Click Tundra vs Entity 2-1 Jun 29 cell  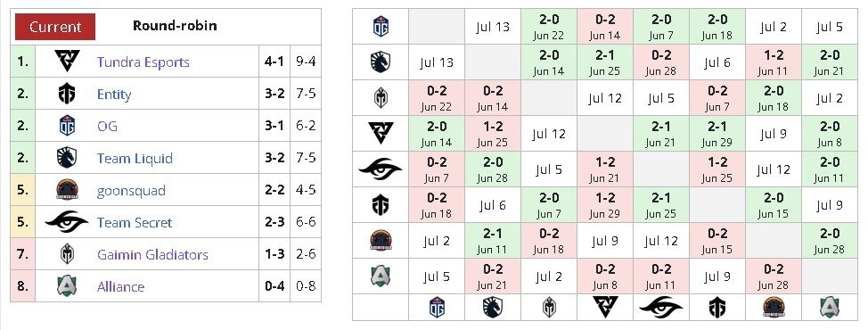pyautogui.click(x=717, y=134)
